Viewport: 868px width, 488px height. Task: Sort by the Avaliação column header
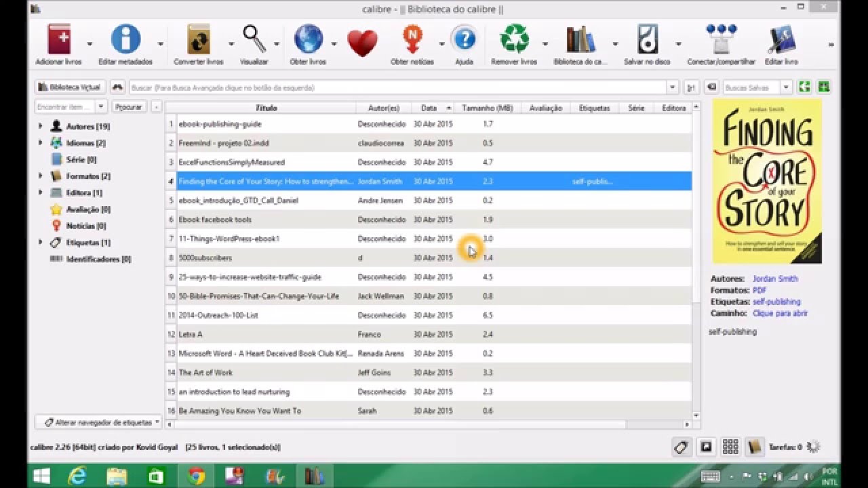546,108
